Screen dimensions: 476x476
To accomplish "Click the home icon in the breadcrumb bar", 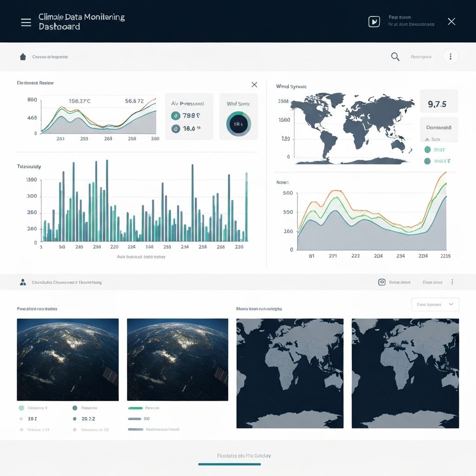I will (x=22, y=56).
